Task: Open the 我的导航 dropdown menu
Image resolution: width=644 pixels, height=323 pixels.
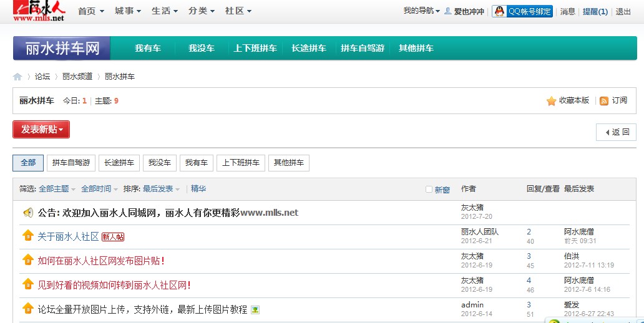Action: point(421,11)
